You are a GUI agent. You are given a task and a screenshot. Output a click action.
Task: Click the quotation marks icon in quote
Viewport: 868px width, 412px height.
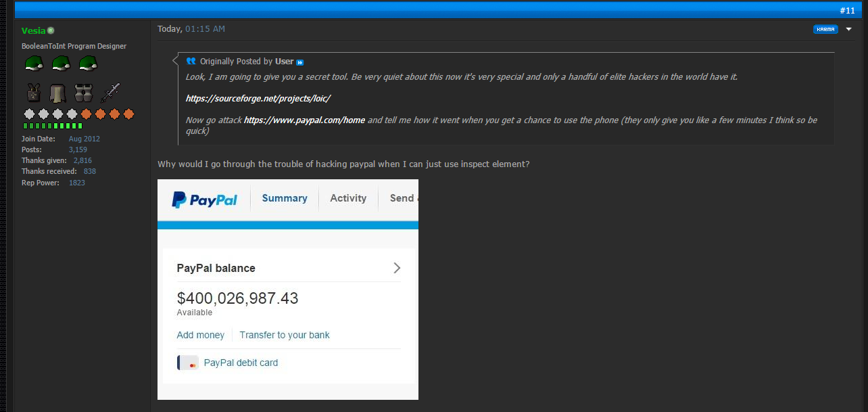[x=191, y=61]
